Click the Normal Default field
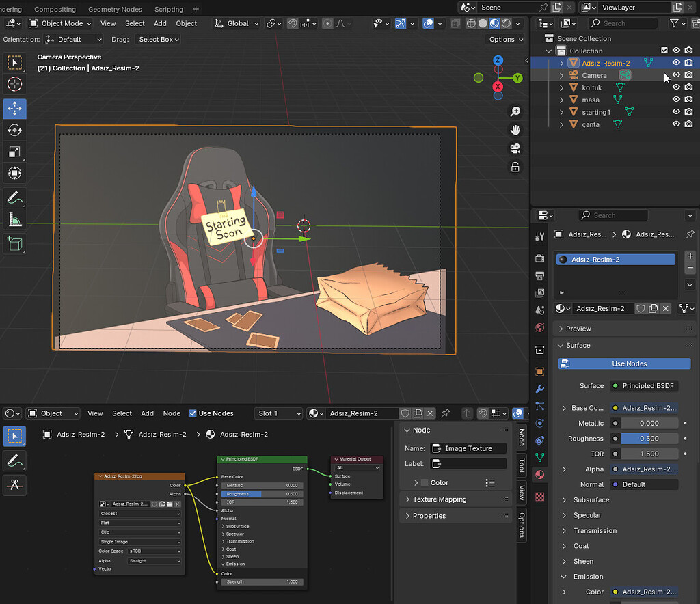Screen dimensions: 700x604 (644, 484)
